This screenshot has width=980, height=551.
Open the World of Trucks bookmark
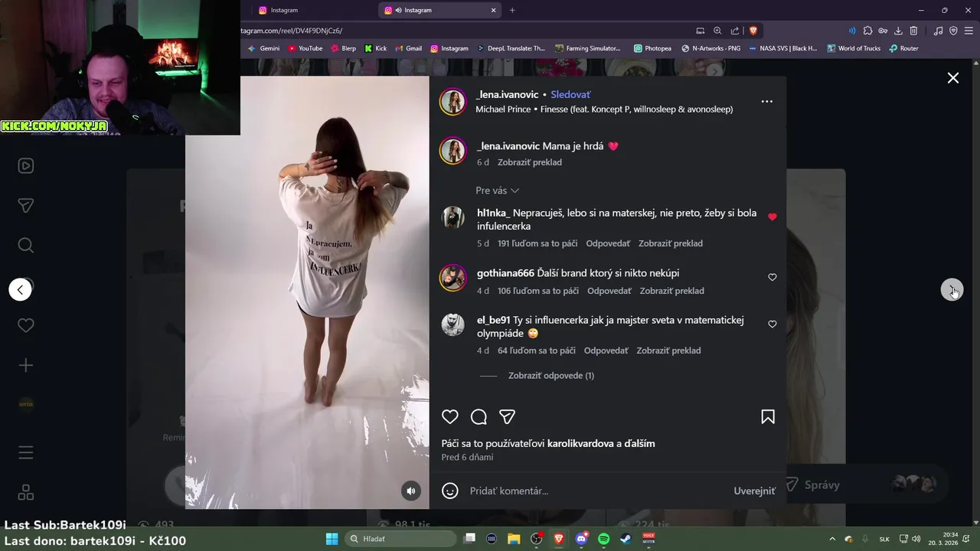854,48
